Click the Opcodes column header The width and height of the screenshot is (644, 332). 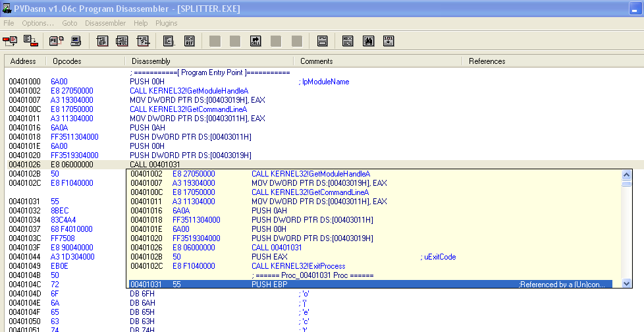click(x=66, y=61)
